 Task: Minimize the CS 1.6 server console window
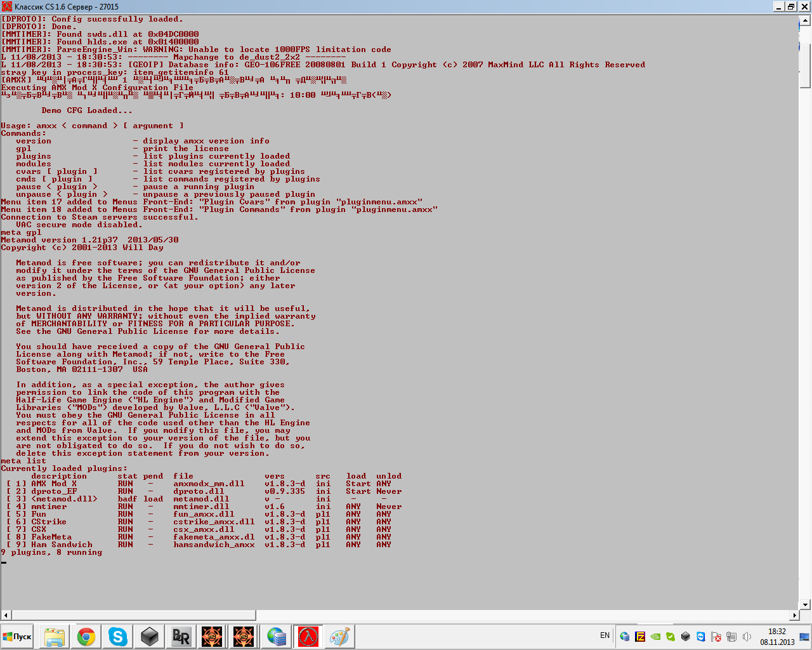pos(780,6)
